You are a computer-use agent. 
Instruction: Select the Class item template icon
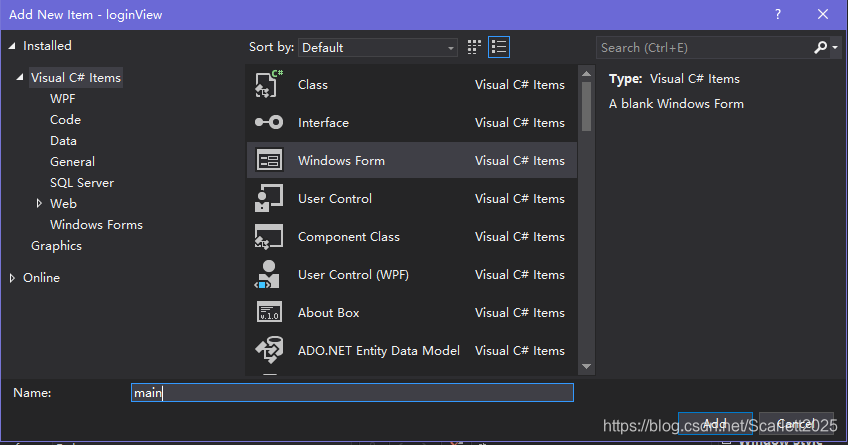click(269, 84)
